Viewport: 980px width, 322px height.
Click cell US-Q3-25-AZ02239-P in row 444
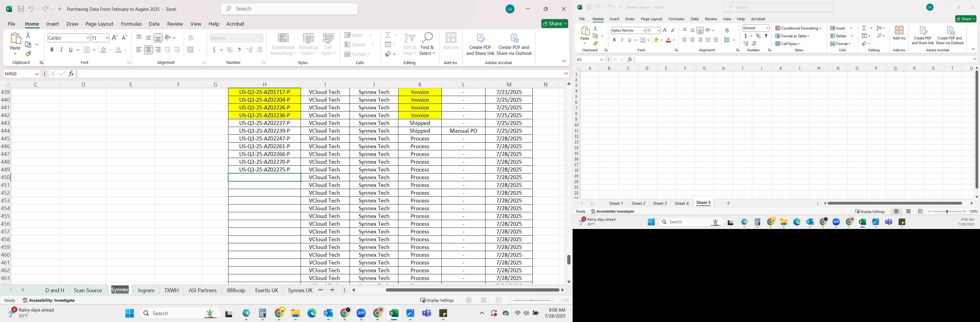coord(265,131)
